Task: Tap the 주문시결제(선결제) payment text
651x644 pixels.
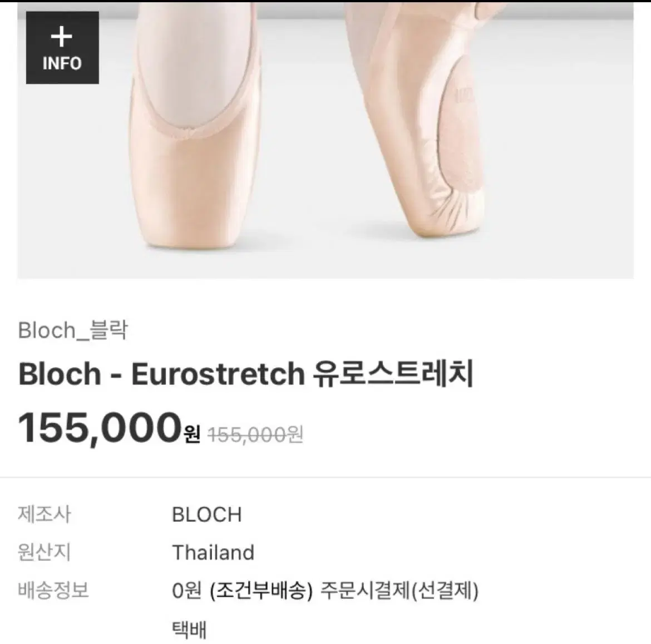Action: pyautogui.click(x=400, y=591)
